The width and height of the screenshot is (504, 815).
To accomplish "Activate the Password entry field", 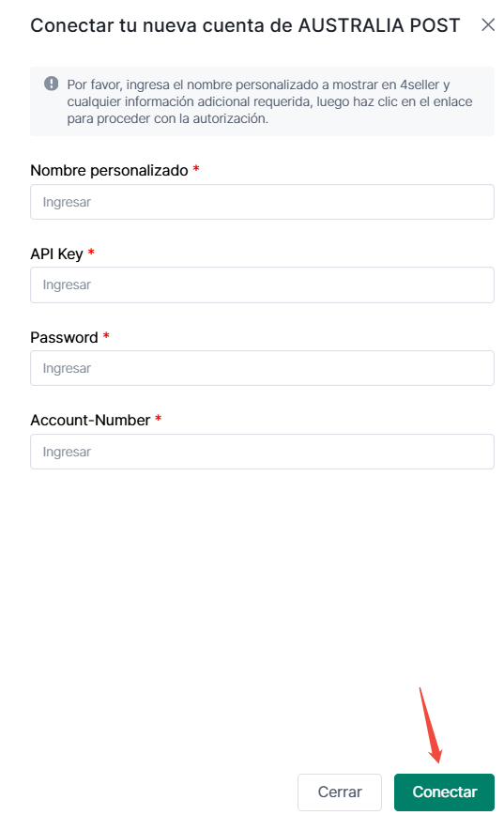I will tap(262, 368).
